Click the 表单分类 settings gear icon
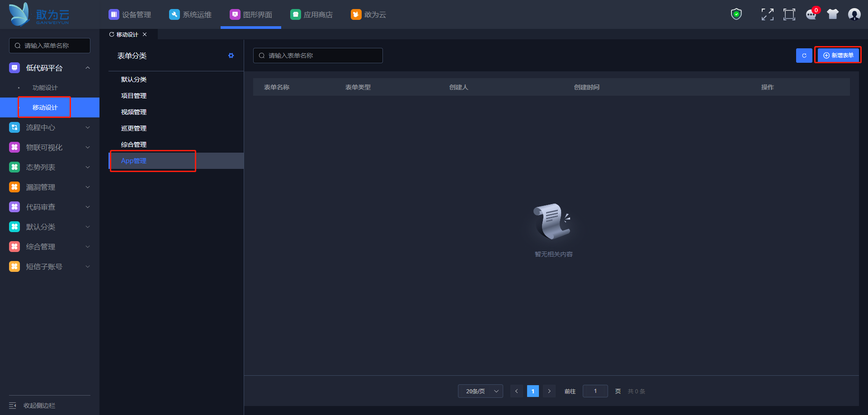Viewport: 868px width, 415px height. [x=231, y=56]
